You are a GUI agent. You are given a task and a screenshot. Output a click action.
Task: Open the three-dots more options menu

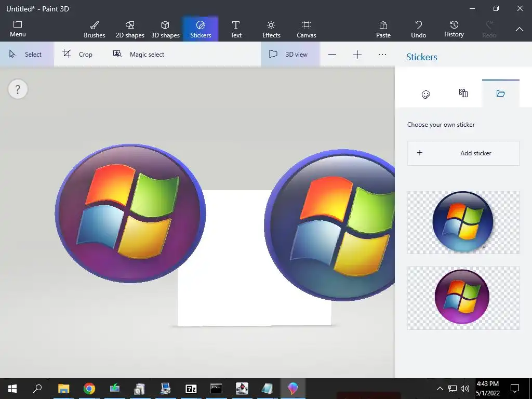tap(382, 55)
